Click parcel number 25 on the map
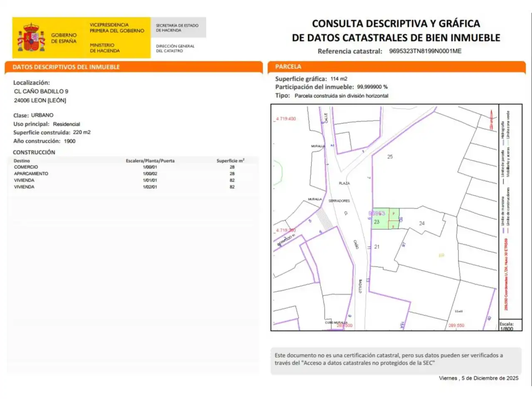Screen dimensions: 532x399 pos(390,157)
